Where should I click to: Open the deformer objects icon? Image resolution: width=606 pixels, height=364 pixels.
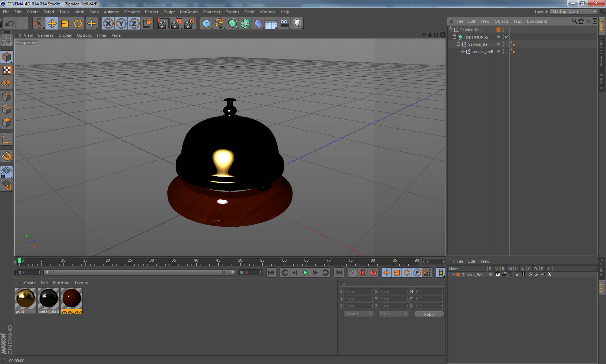pyautogui.click(x=259, y=24)
